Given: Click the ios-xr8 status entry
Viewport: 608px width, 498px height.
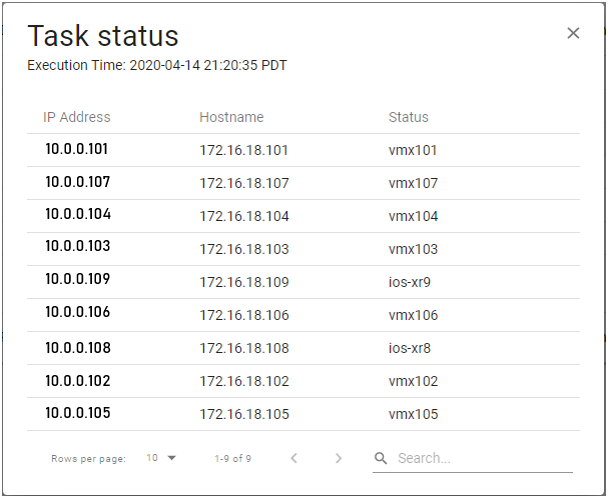Looking at the screenshot, I should pyautogui.click(x=410, y=348).
